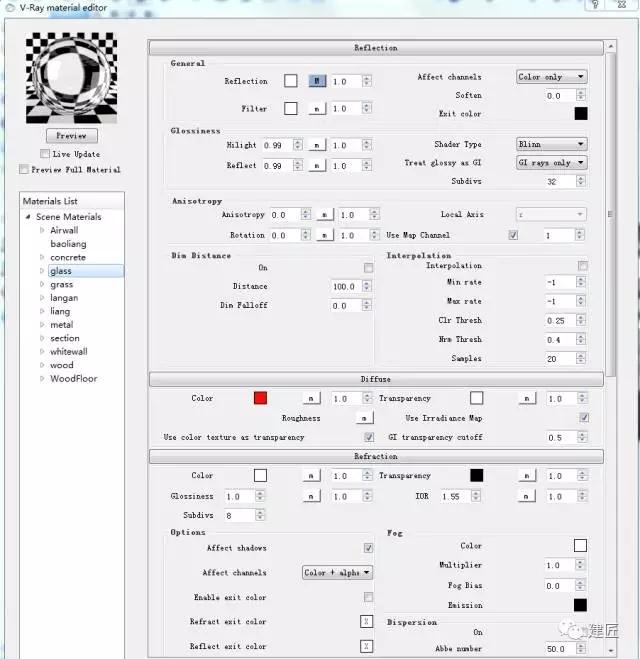Click the Hilight glossiness 0.99 field

(x=277, y=145)
